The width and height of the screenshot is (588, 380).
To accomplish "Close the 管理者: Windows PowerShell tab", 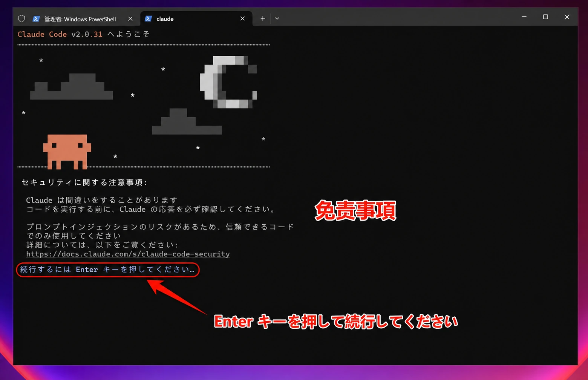I will (130, 19).
